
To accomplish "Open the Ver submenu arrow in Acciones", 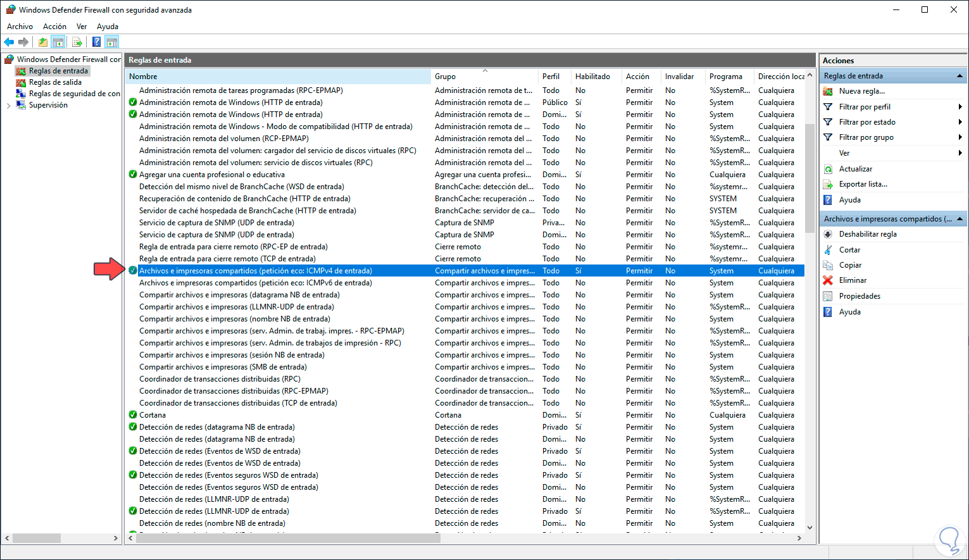I will (x=960, y=153).
